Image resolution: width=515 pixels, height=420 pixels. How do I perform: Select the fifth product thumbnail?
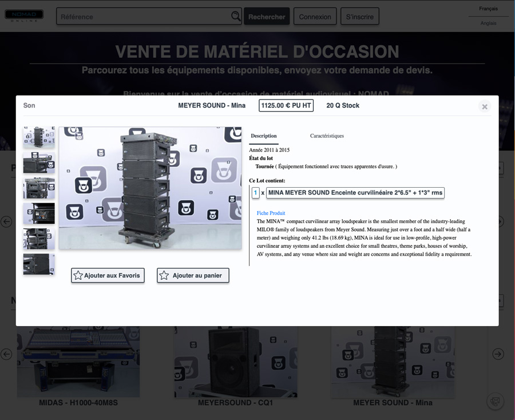[39, 239]
